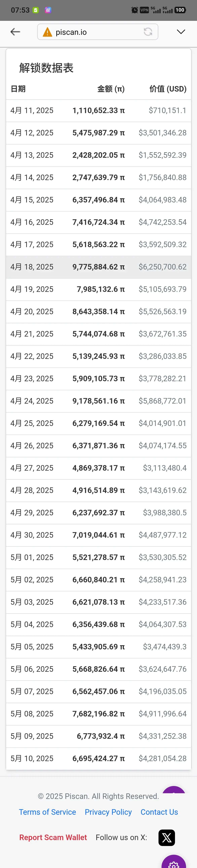Reload the piscan.io page
Screen dimensions: 197x868
(x=148, y=32)
